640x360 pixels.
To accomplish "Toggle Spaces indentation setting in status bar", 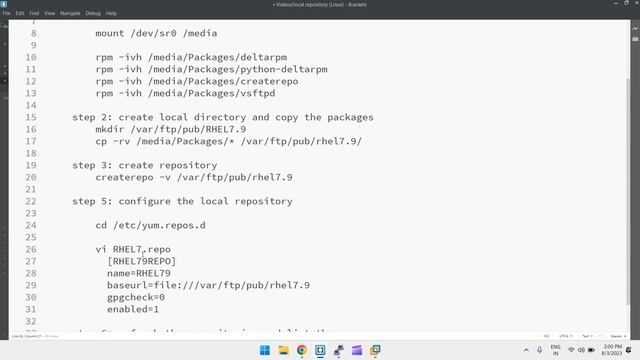I will [x=618, y=336].
